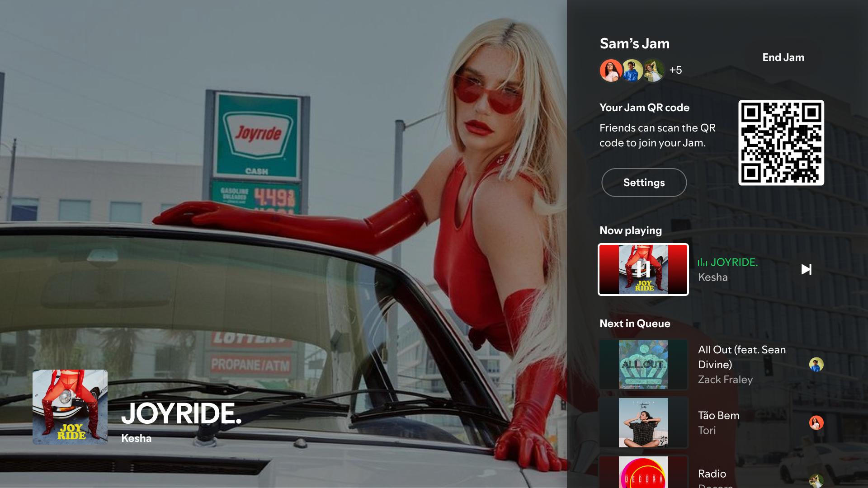Skip to next track icon
Image resolution: width=868 pixels, height=488 pixels.
coord(806,270)
